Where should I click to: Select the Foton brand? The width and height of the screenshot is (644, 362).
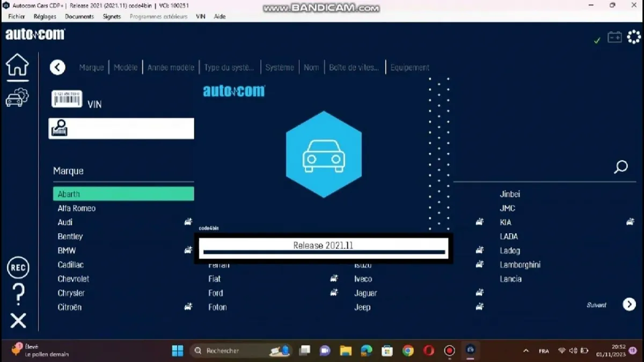217,307
